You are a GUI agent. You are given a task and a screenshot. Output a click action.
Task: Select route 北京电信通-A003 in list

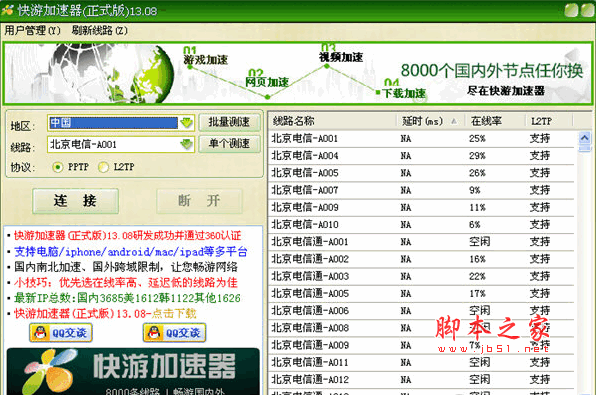(421, 276)
